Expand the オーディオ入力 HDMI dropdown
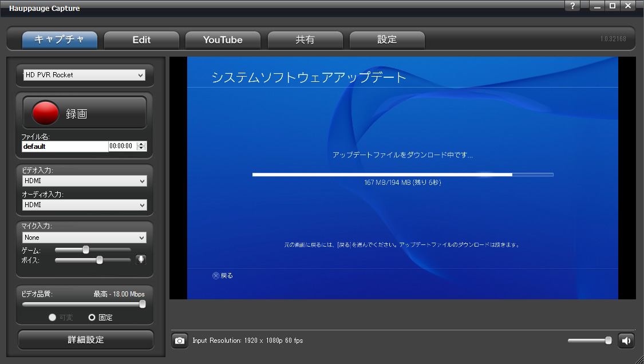 coord(84,204)
